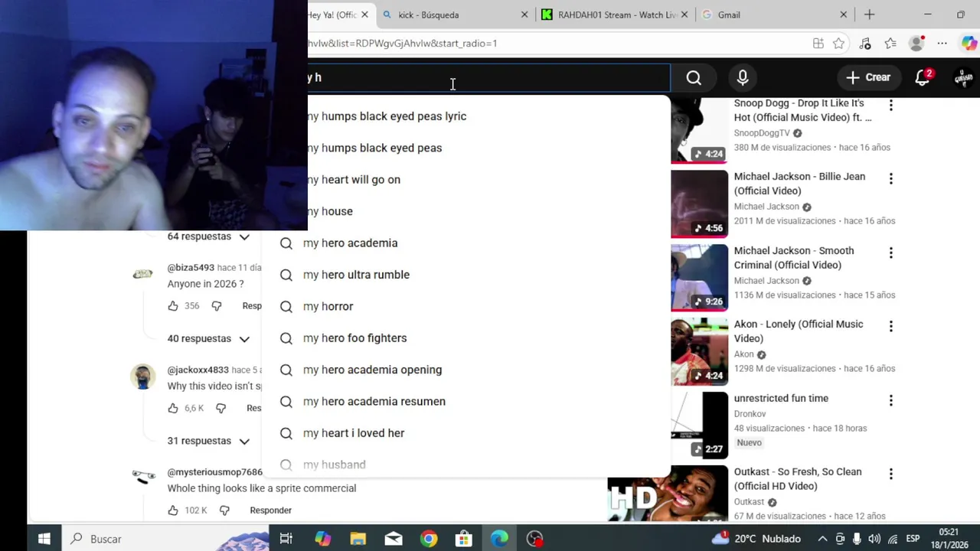Open options for Smooth Criminal video
The width and height of the screenshot is (980, 551).
pos(890,253)
